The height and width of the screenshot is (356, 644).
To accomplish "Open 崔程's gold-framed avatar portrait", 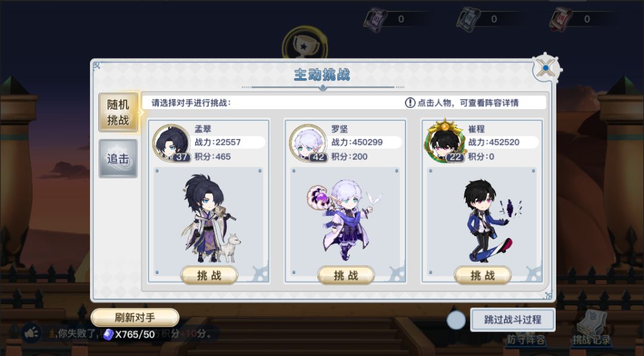I will (x=445, y=142).
